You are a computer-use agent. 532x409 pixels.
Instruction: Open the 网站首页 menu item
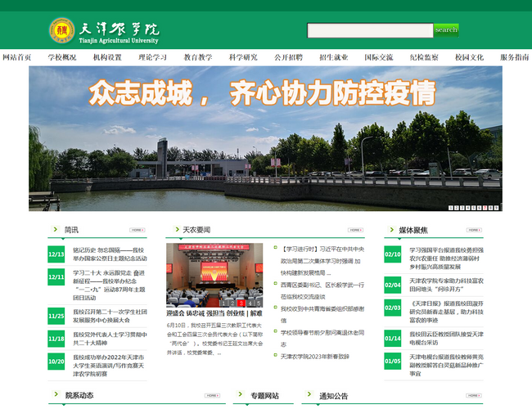16,57
